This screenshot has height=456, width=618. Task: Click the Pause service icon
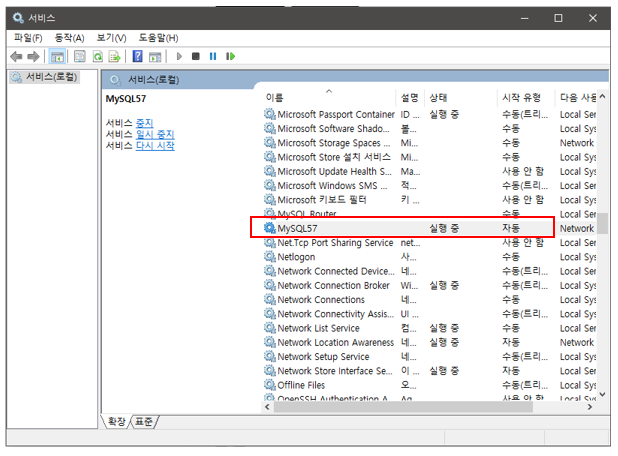point(213,57)
